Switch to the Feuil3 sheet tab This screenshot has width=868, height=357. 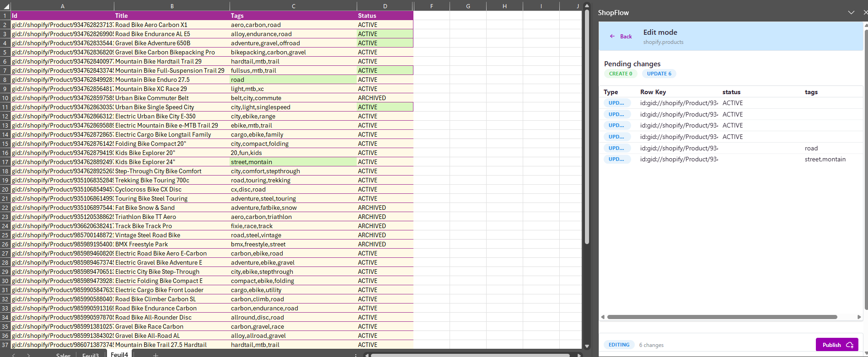(91, 355)
